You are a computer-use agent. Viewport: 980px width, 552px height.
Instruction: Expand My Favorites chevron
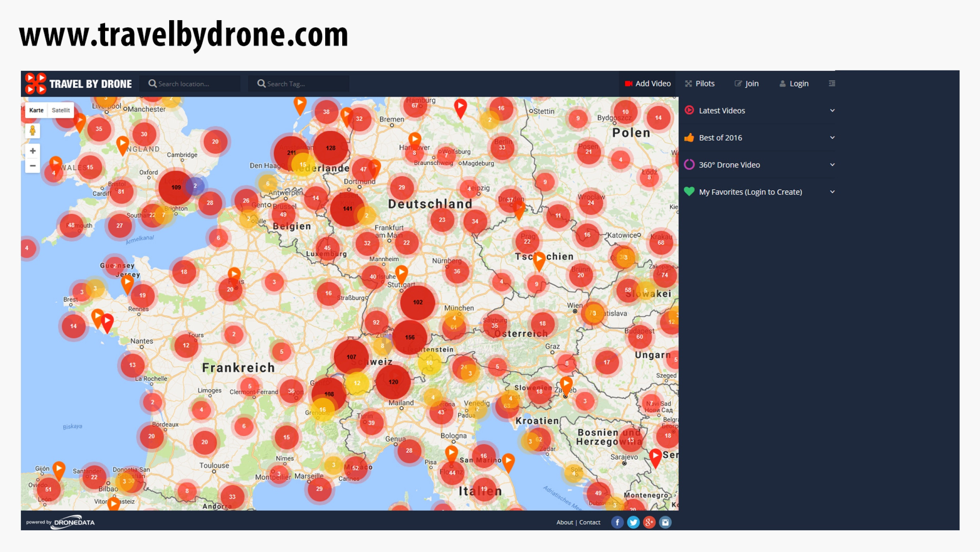pos(832,192)
